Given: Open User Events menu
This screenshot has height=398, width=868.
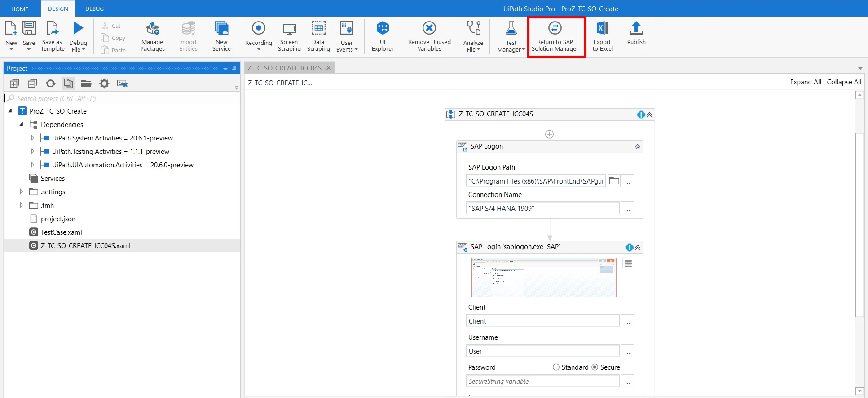Looking at the screenshot, I should coord(347,36).
